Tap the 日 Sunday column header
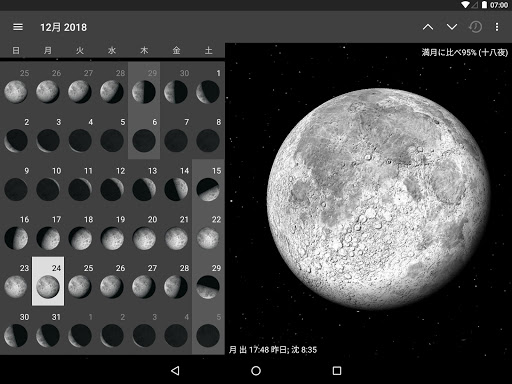This screenshot has width=512, height=384. 16,50
